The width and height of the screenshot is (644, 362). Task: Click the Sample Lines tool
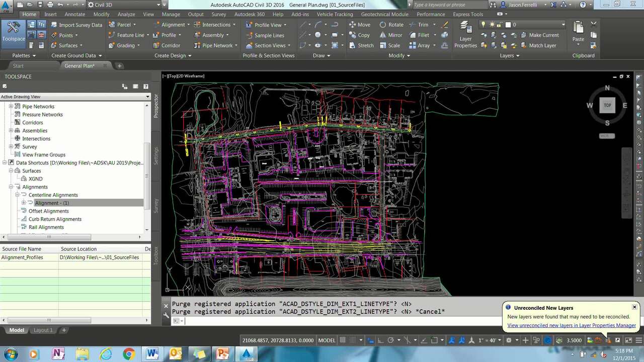point(265,35)
